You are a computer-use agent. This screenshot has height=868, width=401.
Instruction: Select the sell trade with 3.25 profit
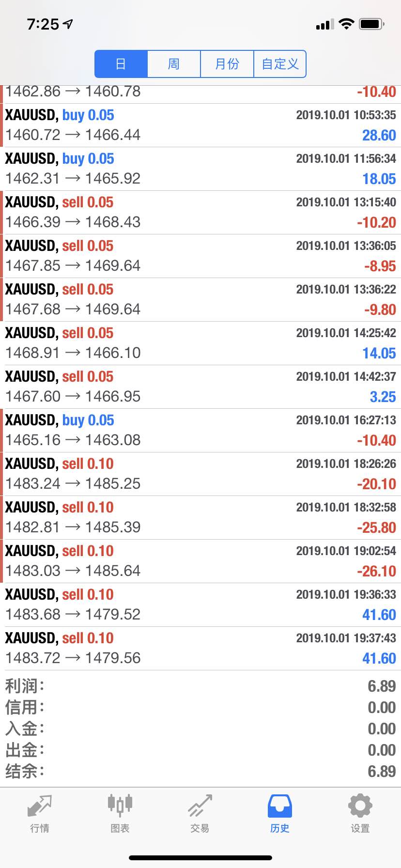coord(200,387)
